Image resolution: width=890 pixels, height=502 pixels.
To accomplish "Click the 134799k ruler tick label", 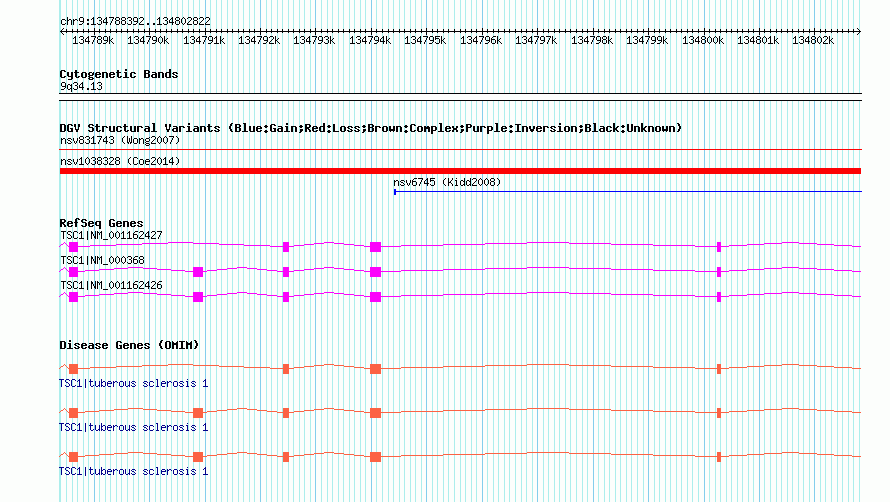I will pyautogui.click(x=646, y=40).
